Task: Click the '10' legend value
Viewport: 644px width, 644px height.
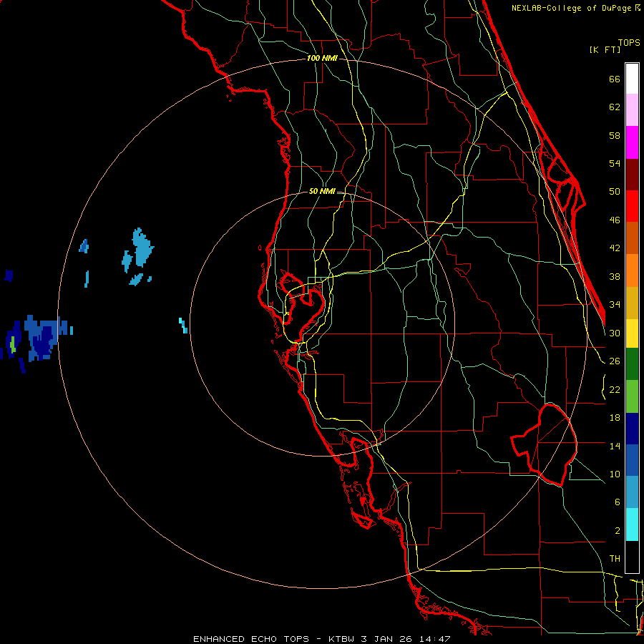Action: coord(615,474)
